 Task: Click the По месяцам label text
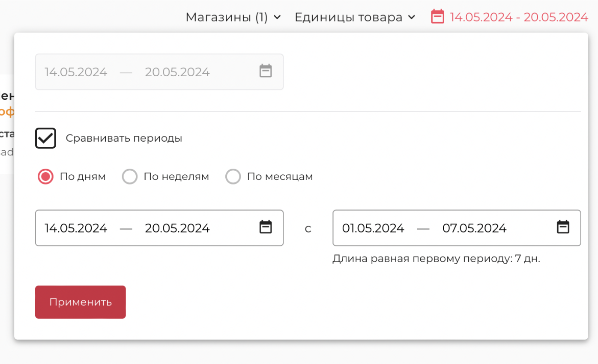pos(280,176)
